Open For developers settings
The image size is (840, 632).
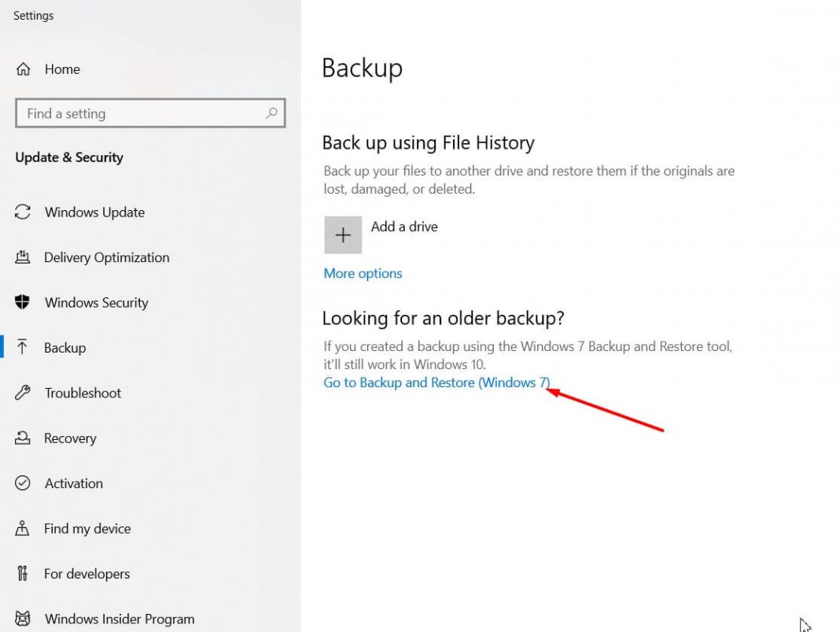click(87, 574)
